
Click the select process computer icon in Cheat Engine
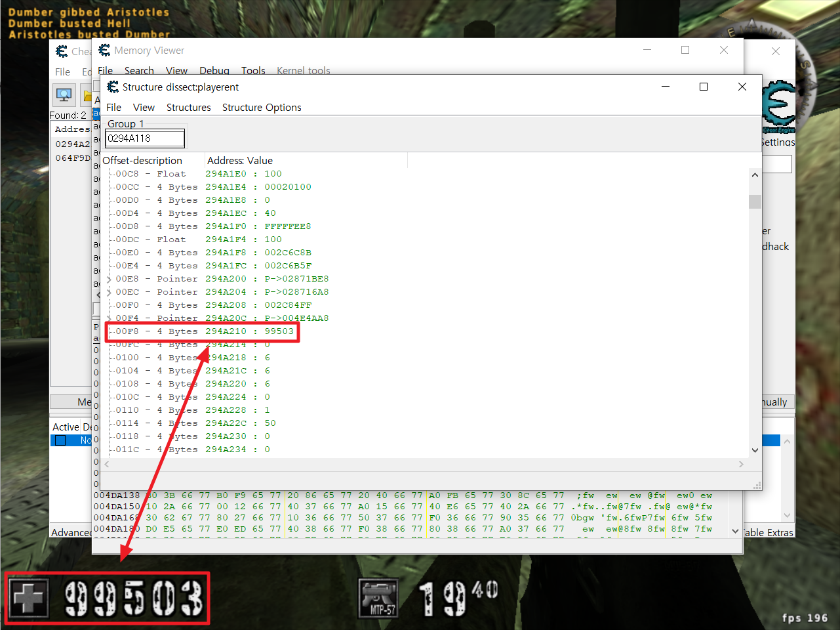tap(64, 95)
